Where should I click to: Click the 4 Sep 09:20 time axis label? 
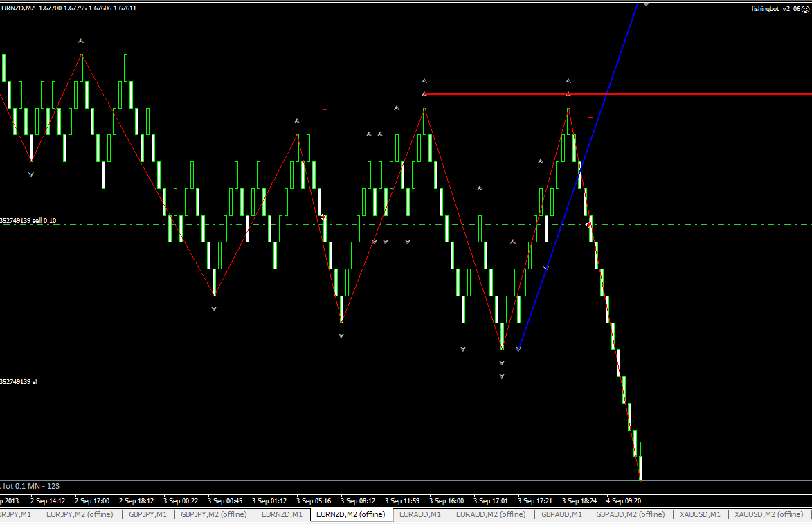[x=624, y=500]
